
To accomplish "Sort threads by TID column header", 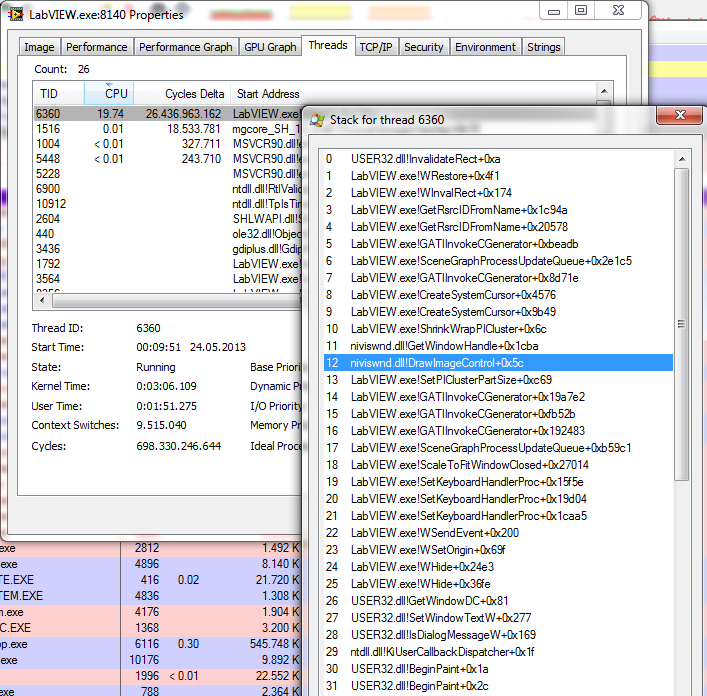I will click(59, 94).
